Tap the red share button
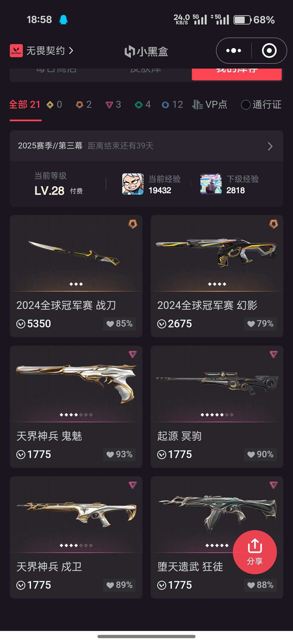The image size is (293, 644). coord(255,552)
